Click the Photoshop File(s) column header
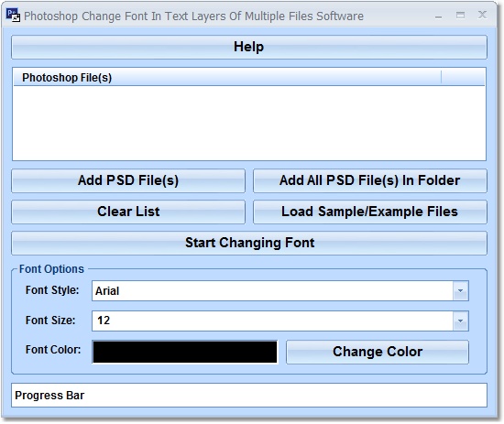 click(x=227, y=78)
